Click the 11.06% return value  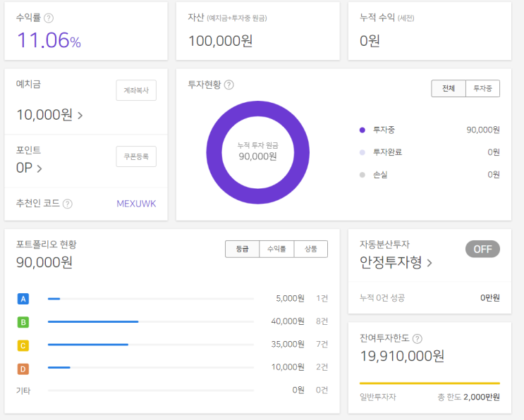[49, 40]
